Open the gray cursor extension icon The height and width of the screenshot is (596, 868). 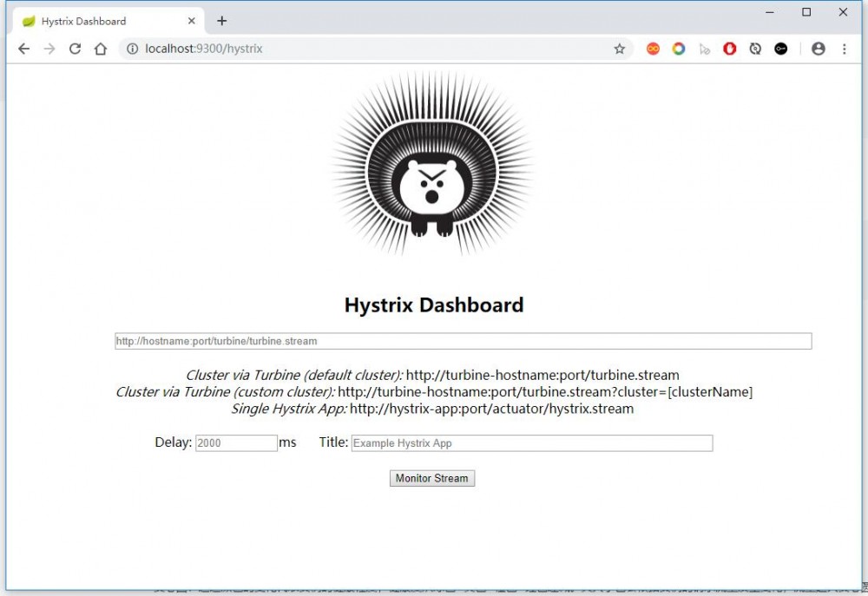(x=704, y=49)
